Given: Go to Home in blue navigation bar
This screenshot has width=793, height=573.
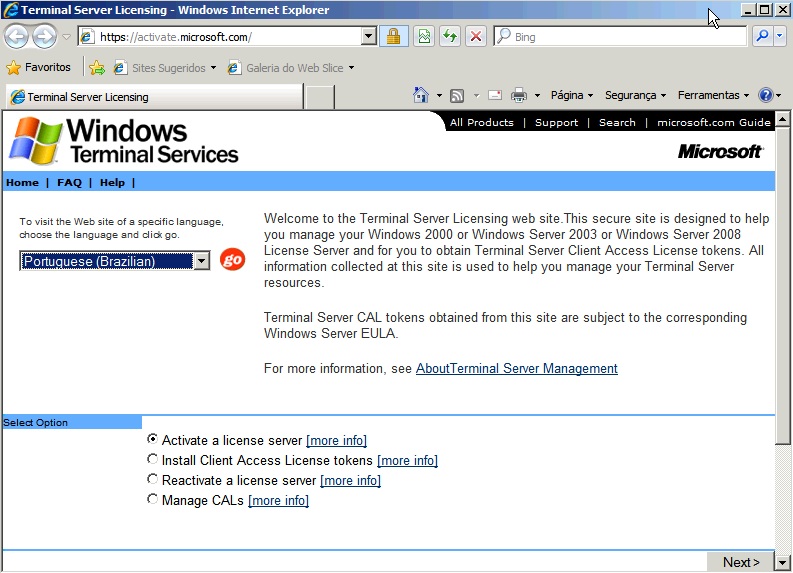Looking at the screenshot, I should (x=22, y=183).
